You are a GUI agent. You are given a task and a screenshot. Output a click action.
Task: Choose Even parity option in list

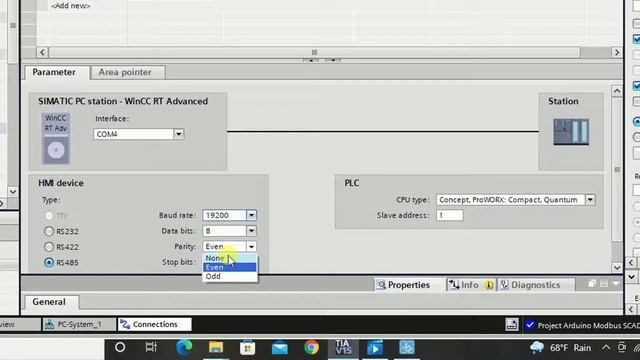(x=230, y=267)
